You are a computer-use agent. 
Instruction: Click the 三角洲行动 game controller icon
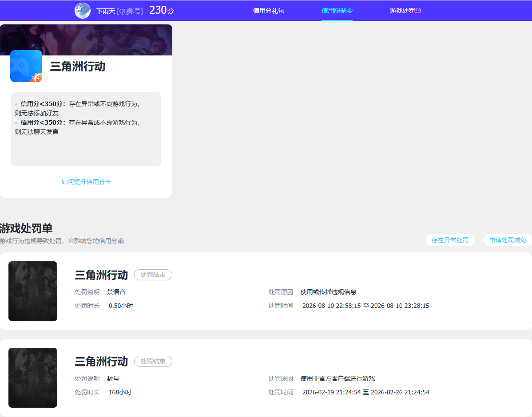click(x=26, y=66)
